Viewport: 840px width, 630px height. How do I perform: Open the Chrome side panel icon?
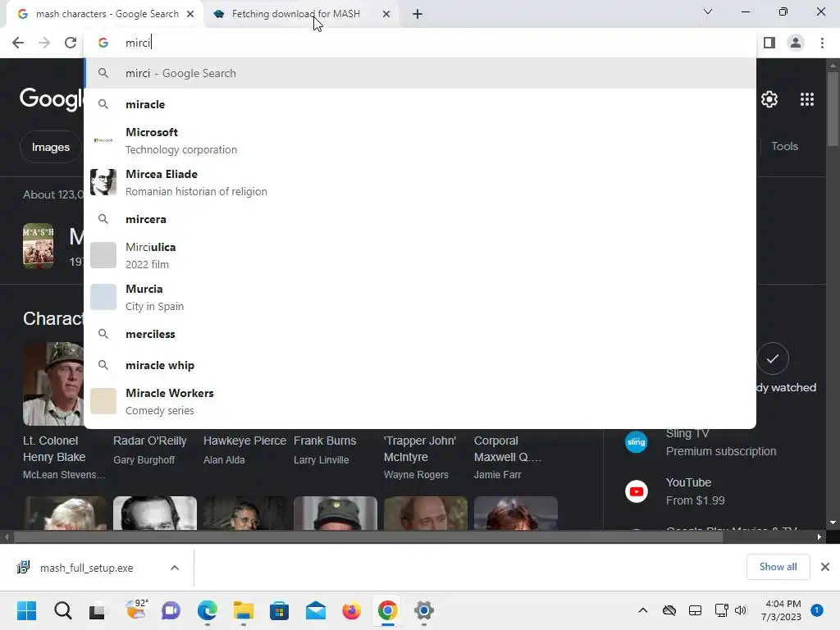click(769, 43)
